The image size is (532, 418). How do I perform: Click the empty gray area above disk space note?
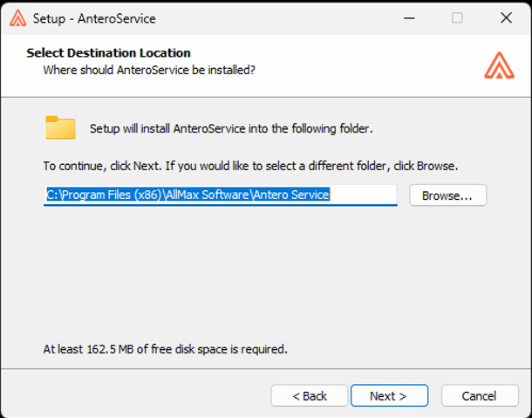coord(262,279)
